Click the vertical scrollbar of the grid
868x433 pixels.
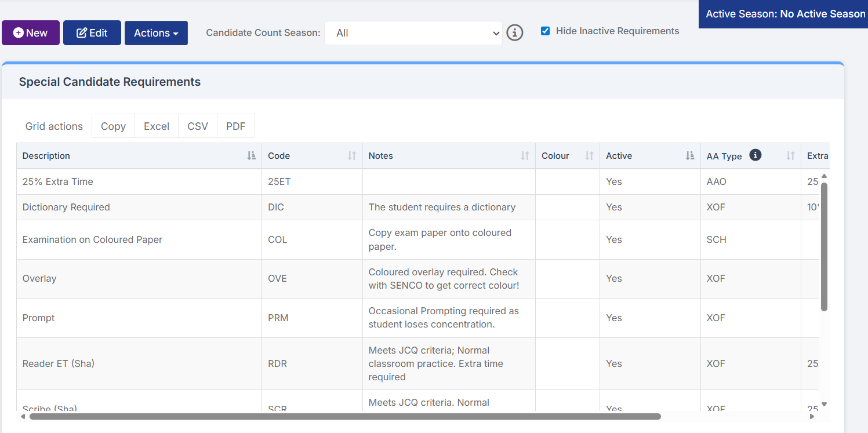click(824, 246)
